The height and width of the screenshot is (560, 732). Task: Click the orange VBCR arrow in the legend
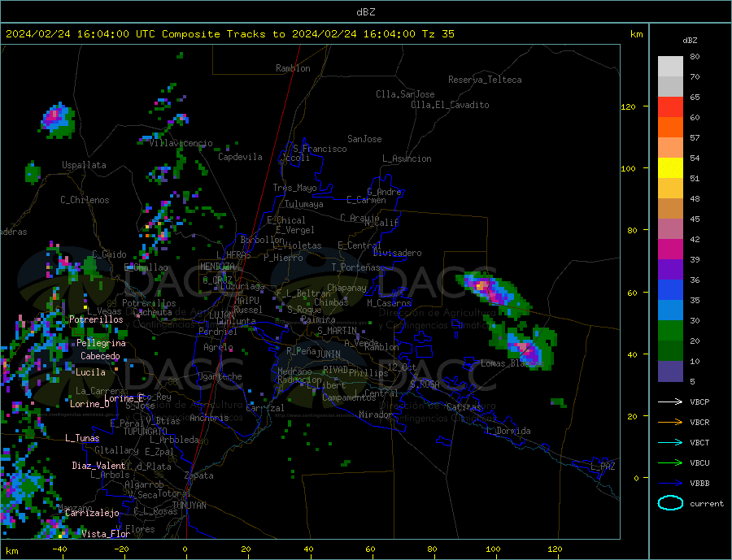click(x=670, y=423)
